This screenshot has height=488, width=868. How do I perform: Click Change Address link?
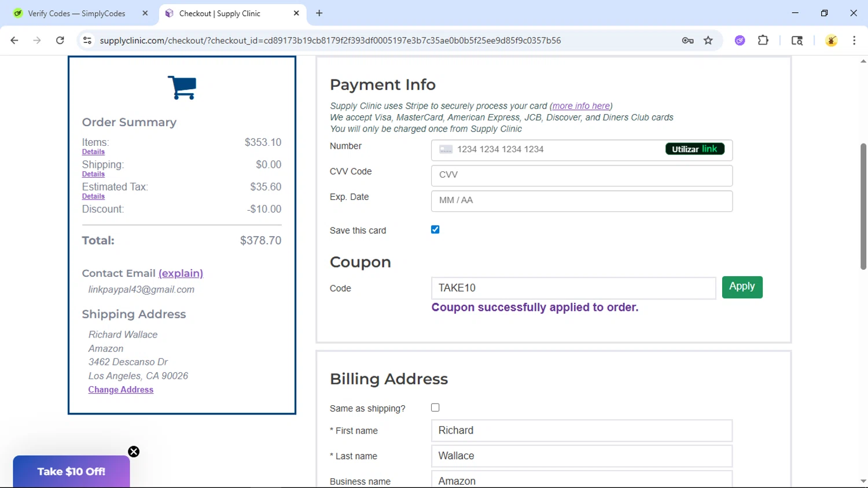coord(120,390)
